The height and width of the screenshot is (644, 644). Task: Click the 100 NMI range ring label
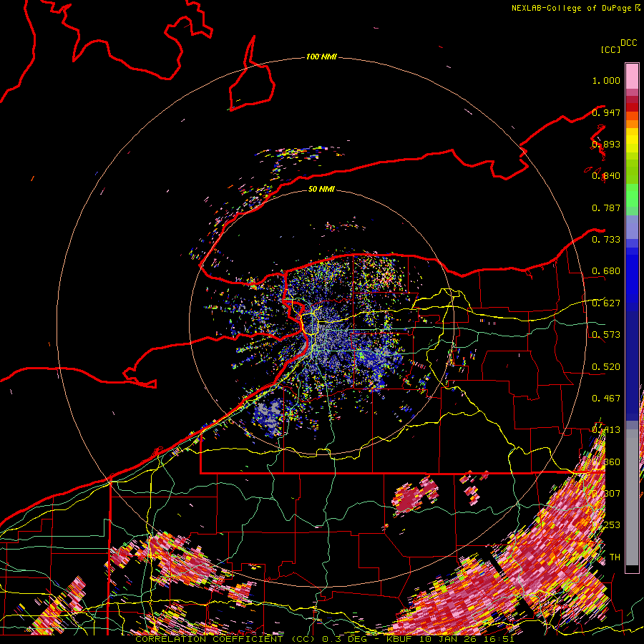pyautogui.click(x=321, y=57)
